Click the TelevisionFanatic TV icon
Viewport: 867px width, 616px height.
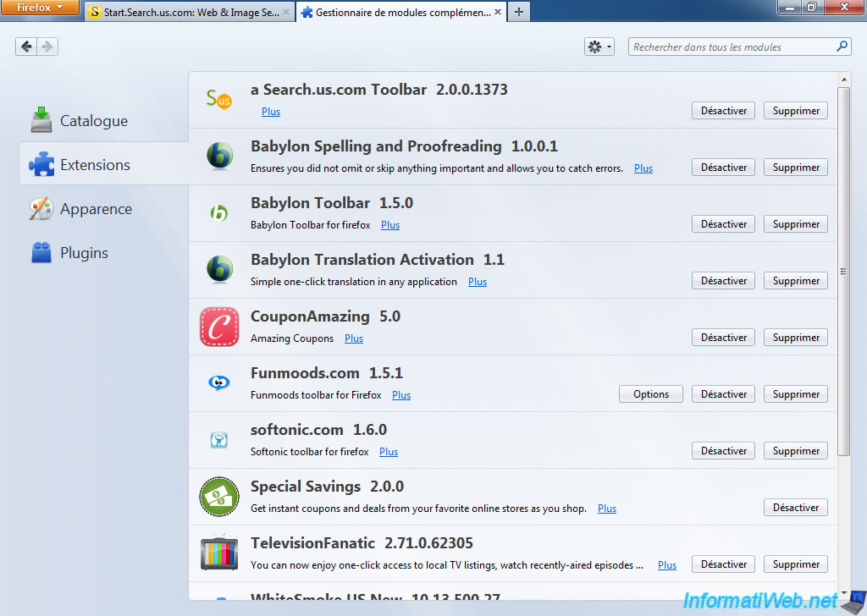(219, 553)
